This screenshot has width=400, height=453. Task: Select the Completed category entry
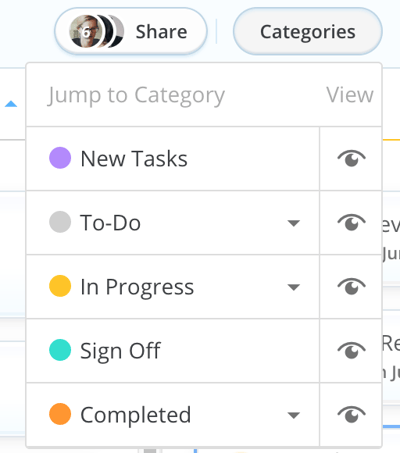(173, 414)
